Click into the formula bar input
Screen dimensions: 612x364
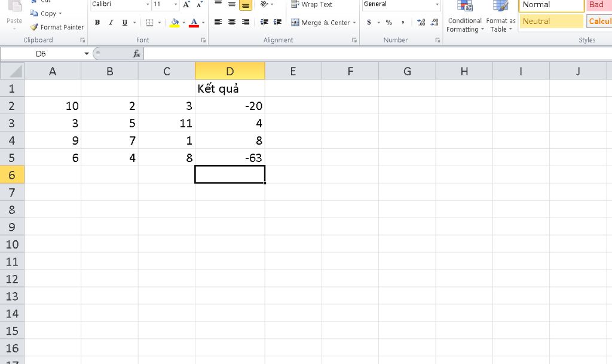[378, 53]
